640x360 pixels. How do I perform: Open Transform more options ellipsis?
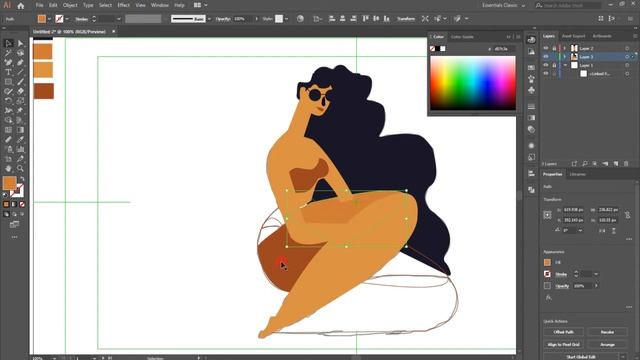(x=629, y=239)
